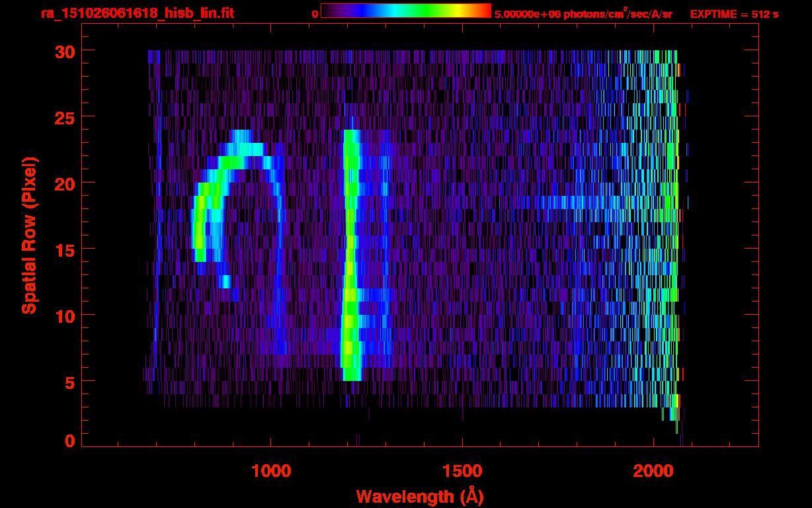
Task: Click the 0 spatial row tick label
Action: click(69, 441)
